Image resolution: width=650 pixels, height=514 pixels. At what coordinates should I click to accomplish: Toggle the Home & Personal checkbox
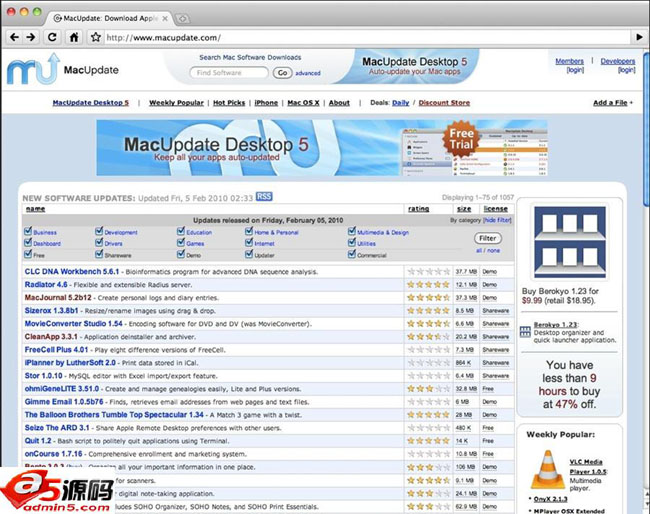point(249,231)
